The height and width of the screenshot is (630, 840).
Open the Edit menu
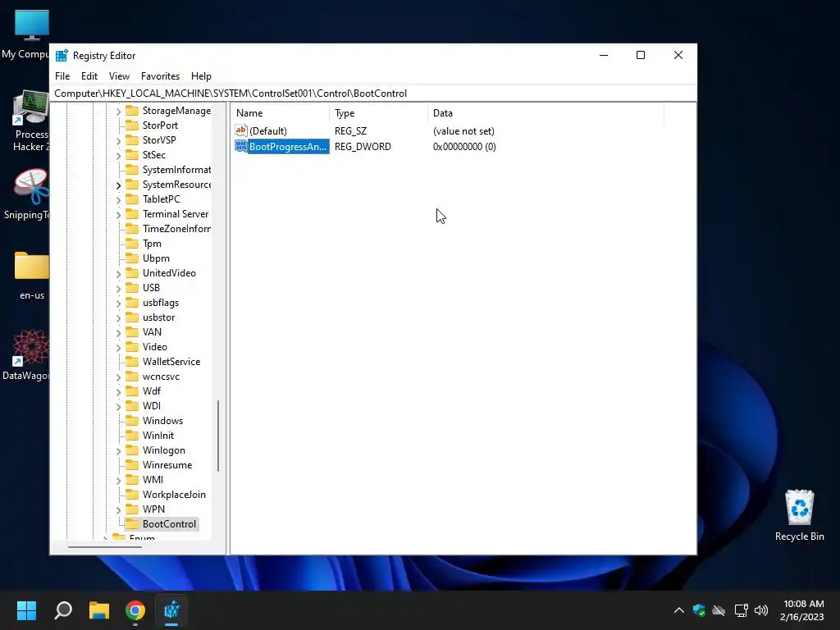click(89, 76)
